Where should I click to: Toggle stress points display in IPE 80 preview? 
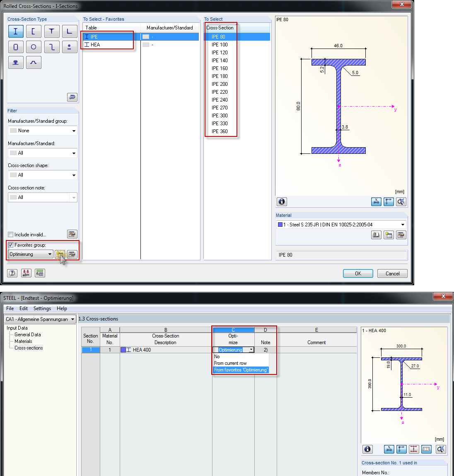coord(377,202)
